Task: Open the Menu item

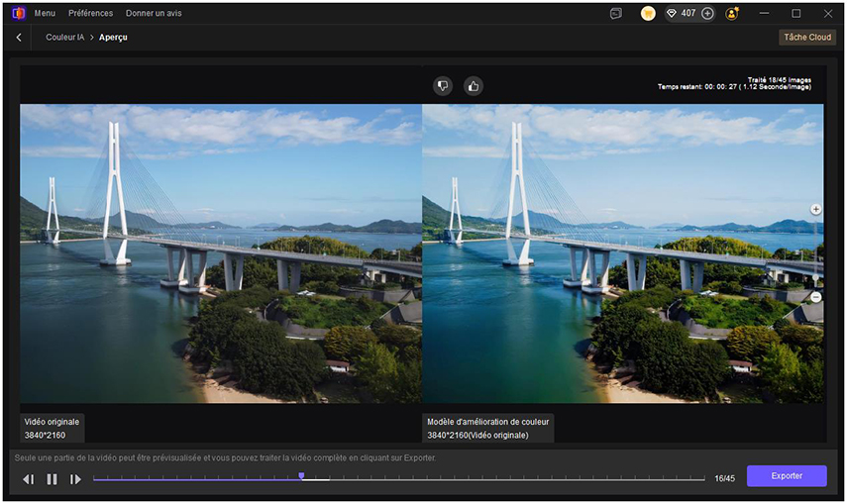Action: point(45,14)
